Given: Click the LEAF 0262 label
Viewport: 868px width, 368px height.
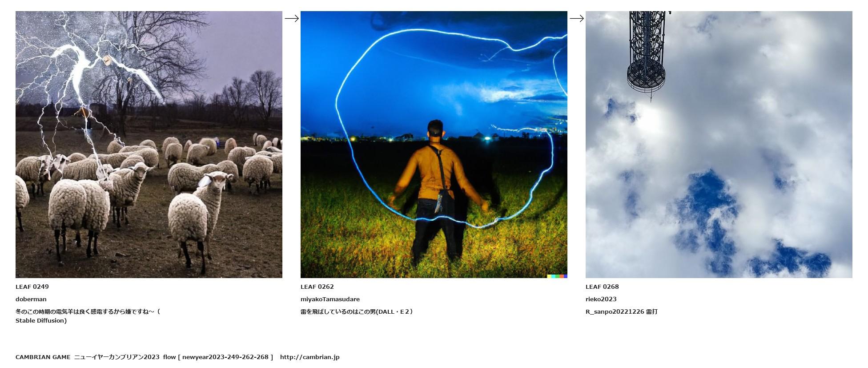Looking at the screenshot, I should tap(317, 287).
